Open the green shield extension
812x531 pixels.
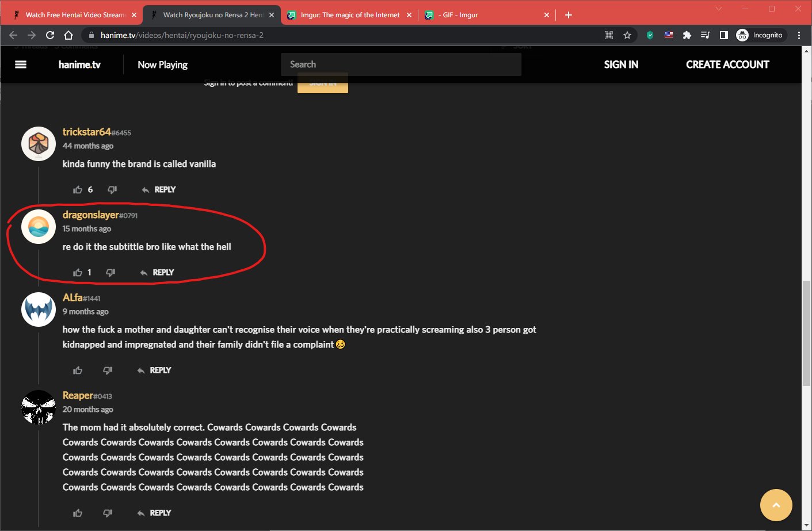coord(650,35)
